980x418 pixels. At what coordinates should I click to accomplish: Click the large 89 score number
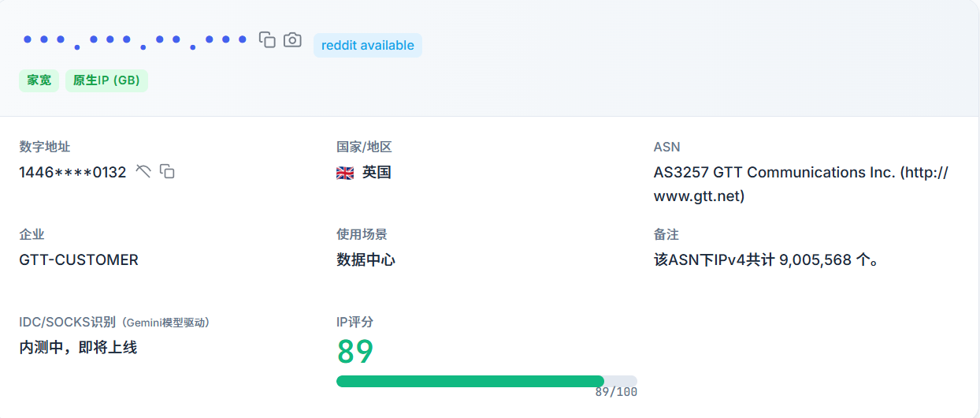point(355,352)
